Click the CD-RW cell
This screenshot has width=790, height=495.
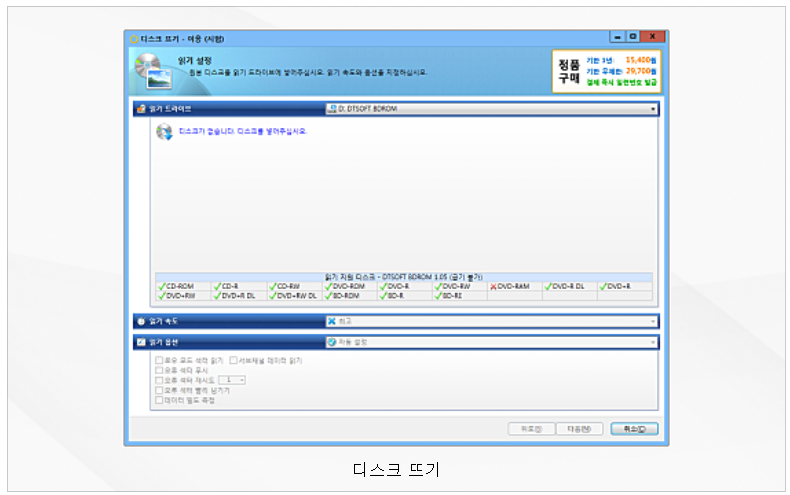click(x=294, y=286)
